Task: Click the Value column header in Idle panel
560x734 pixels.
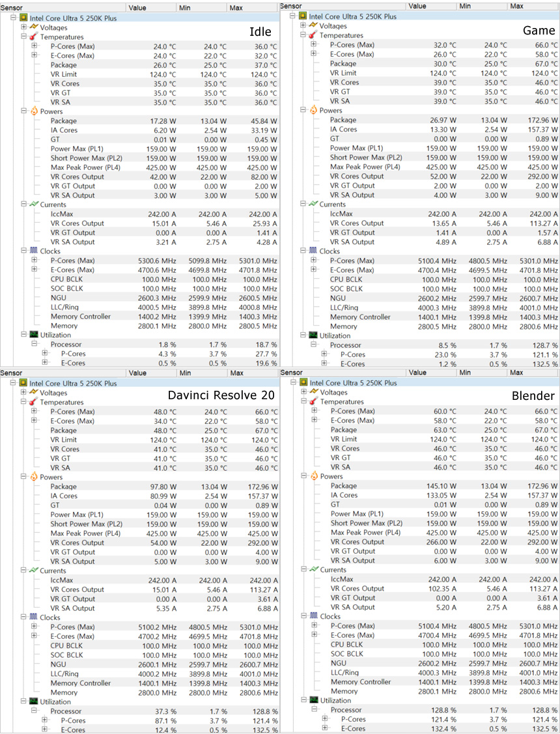Action: click(x=137, y=8)
